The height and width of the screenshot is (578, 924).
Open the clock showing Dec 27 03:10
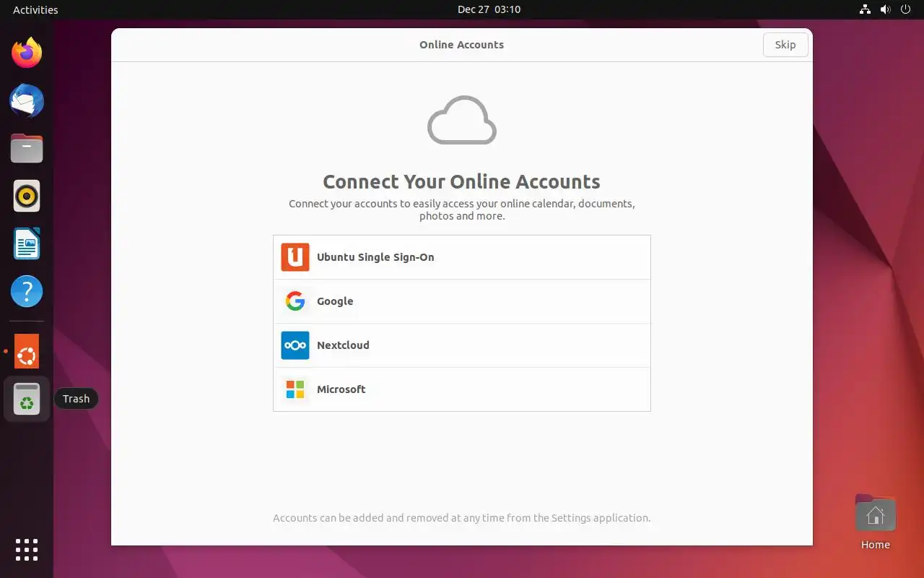tap(489, 9)
